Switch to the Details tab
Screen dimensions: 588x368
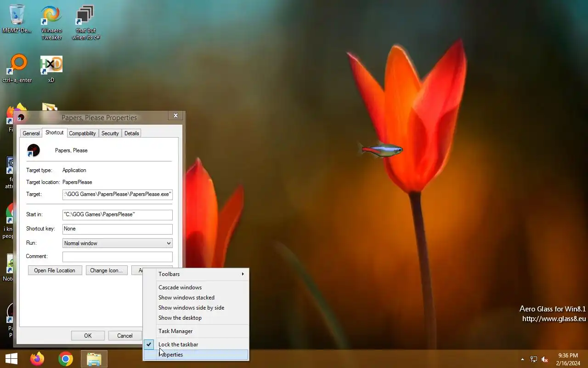pos(131,133)
